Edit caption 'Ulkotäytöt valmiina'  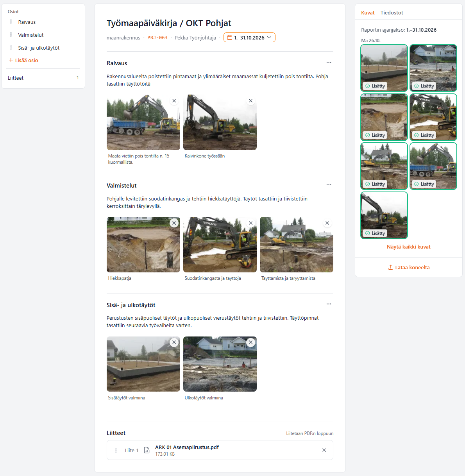point(204,398)
